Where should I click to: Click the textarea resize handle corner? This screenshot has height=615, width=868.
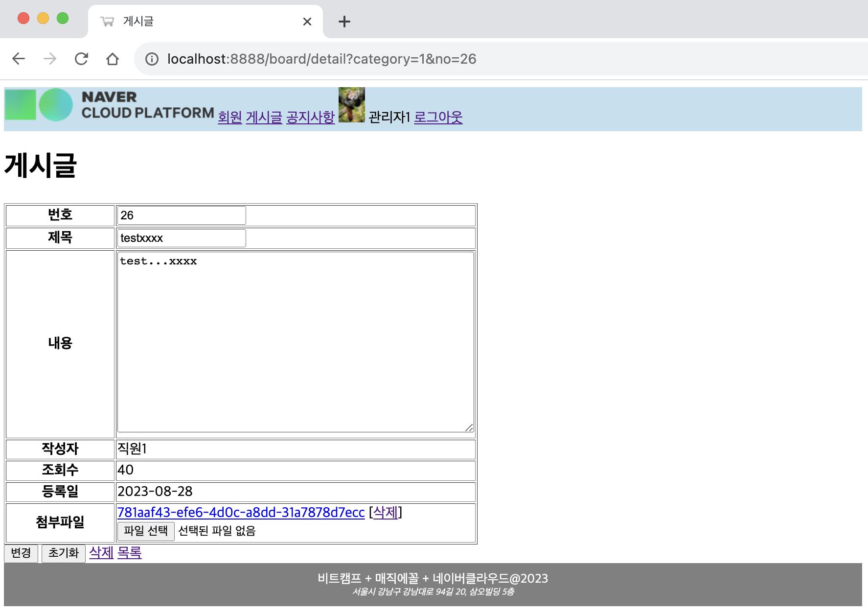469,427
